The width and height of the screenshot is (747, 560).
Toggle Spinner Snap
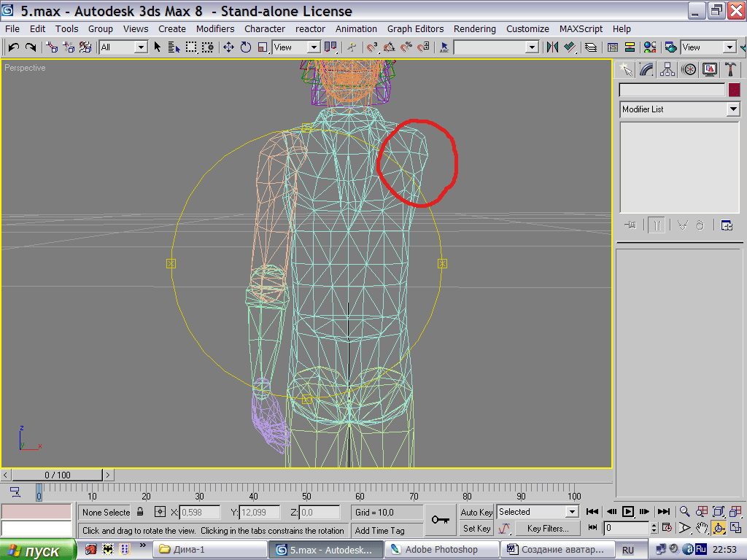[424, 47]
